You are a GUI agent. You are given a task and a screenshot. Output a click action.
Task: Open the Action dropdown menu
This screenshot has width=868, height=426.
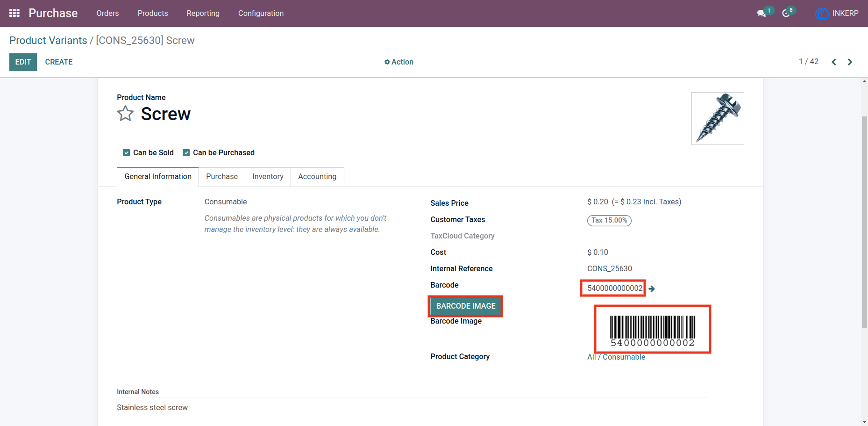click(x=399, y=62)
